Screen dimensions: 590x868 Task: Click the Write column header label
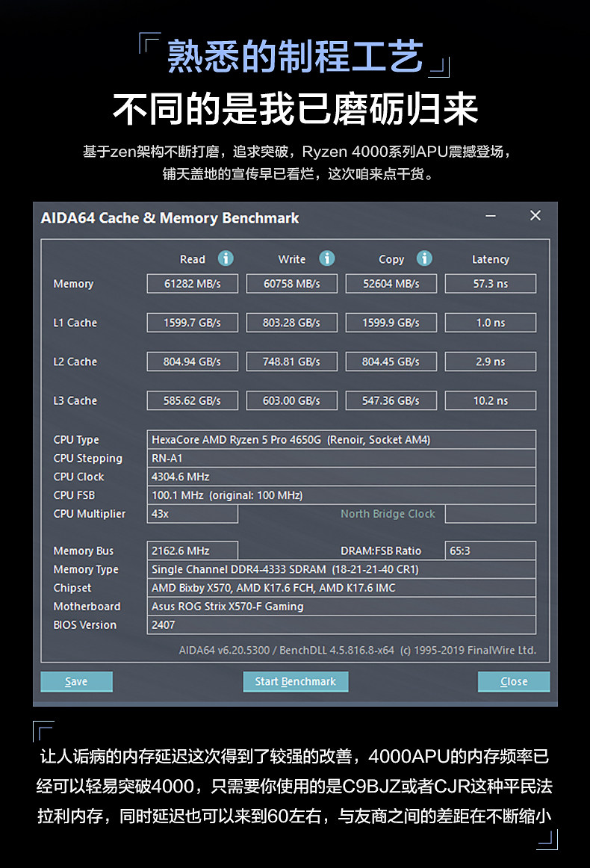click(x=292, y=259)
